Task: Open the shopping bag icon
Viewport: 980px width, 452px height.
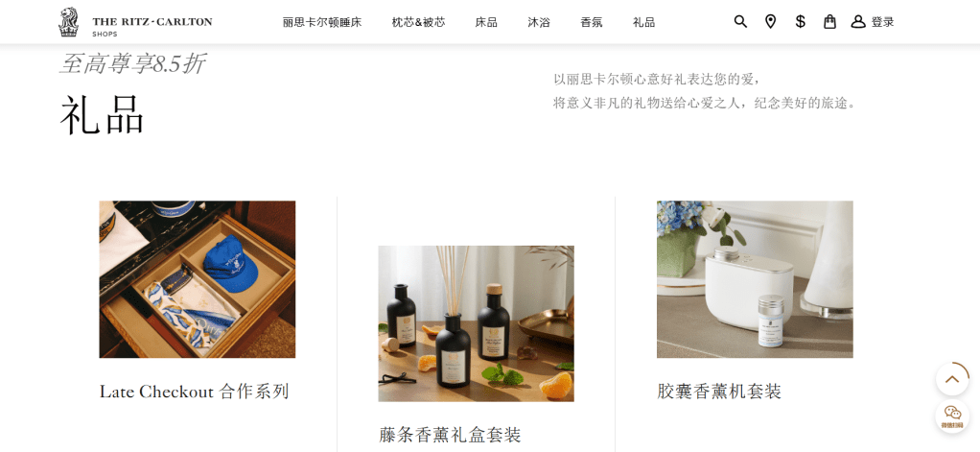Action: [829, 22]
